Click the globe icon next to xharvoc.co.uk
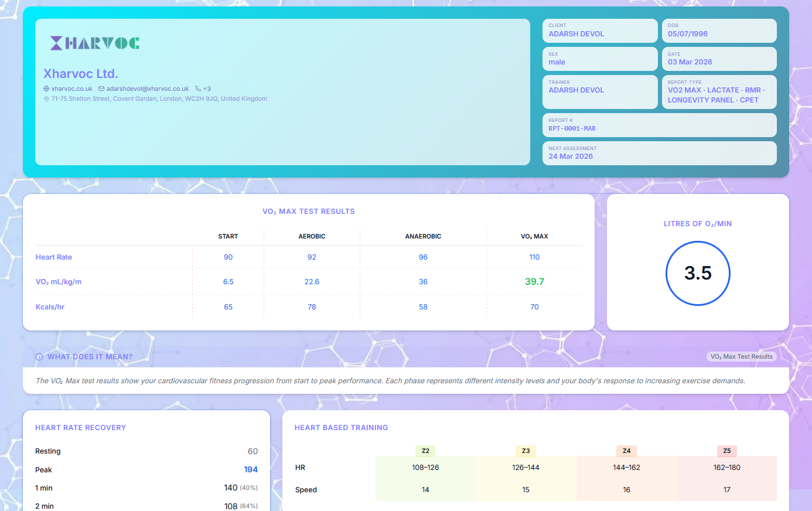This screenshot has height=511, width=812. pyautogui.click(x=46, y=88)
